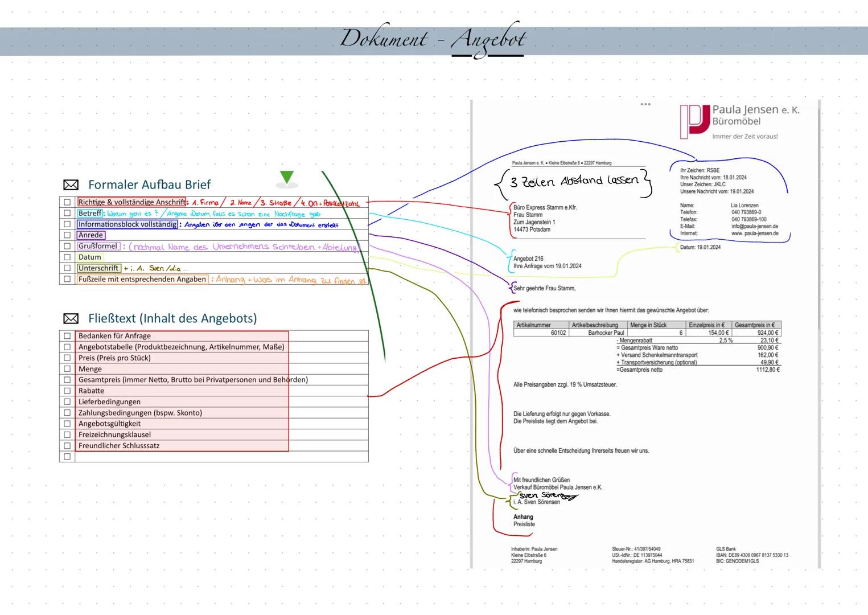Check the Bedanken für Anfrage checkbox

[x=67, y=336]
